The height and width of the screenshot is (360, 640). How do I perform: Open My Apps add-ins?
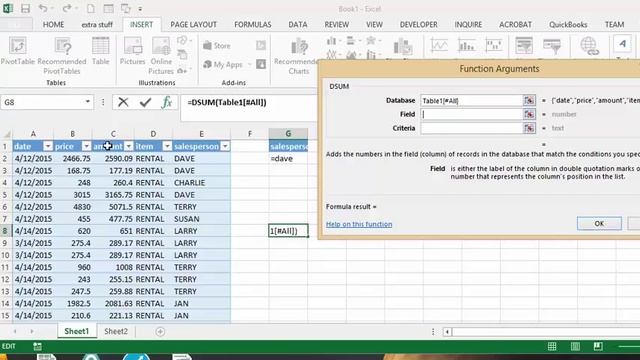223,64
